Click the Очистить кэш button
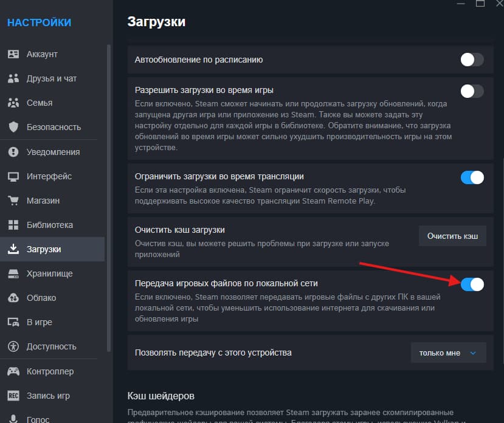 452,236
